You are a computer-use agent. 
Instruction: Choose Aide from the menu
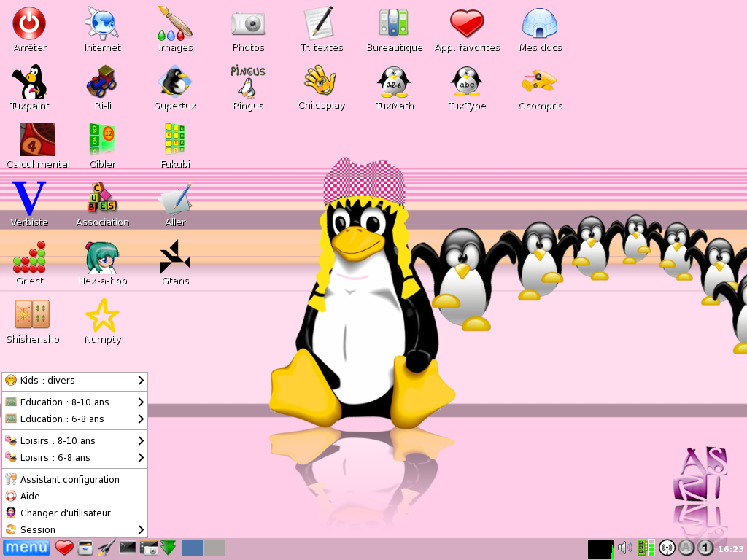point(75,496)
